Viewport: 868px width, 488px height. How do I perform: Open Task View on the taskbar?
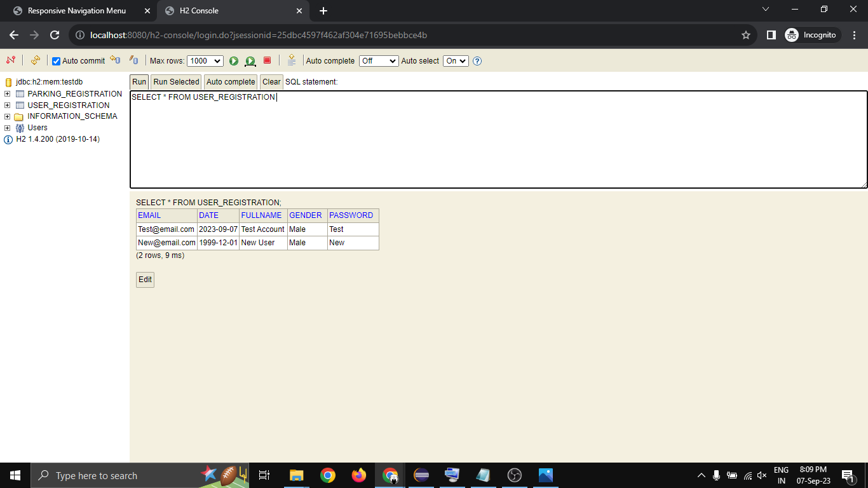click(x=264, y=475)
